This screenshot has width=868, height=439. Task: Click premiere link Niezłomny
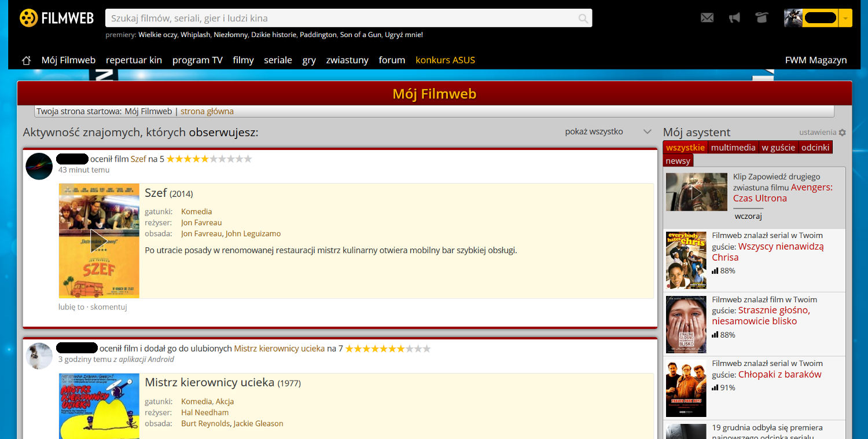[x=231, y=35]
